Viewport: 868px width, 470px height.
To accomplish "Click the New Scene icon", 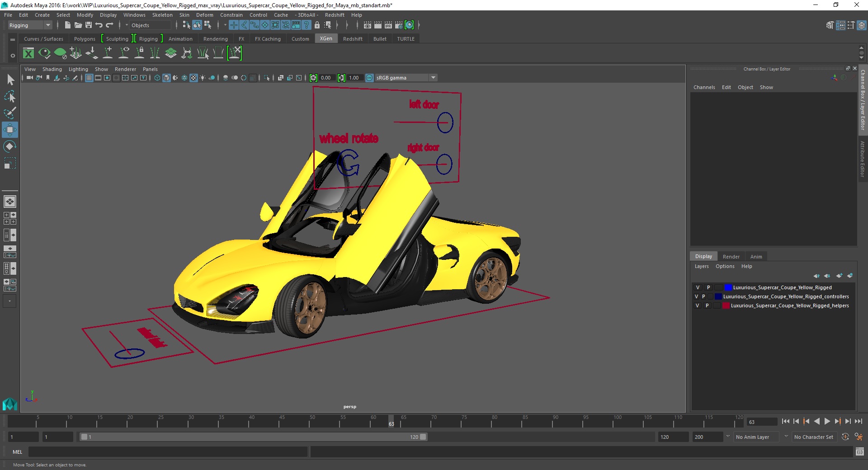I will pyautogui.click(x=68, y=25).
